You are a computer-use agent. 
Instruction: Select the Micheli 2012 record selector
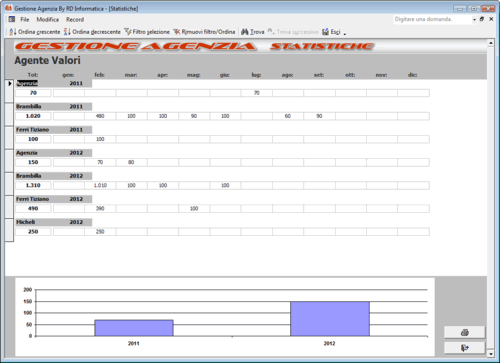[9, 230]
